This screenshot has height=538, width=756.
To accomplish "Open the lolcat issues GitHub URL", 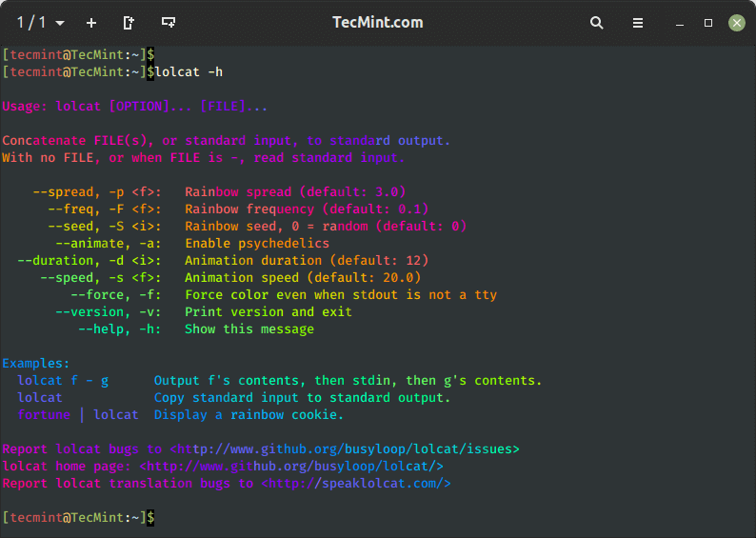I will pos(345,448).
